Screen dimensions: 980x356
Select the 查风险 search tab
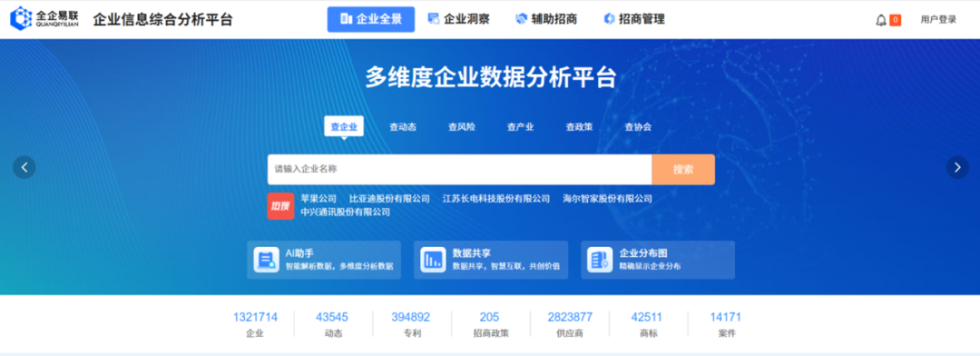(x=461, y=126)
